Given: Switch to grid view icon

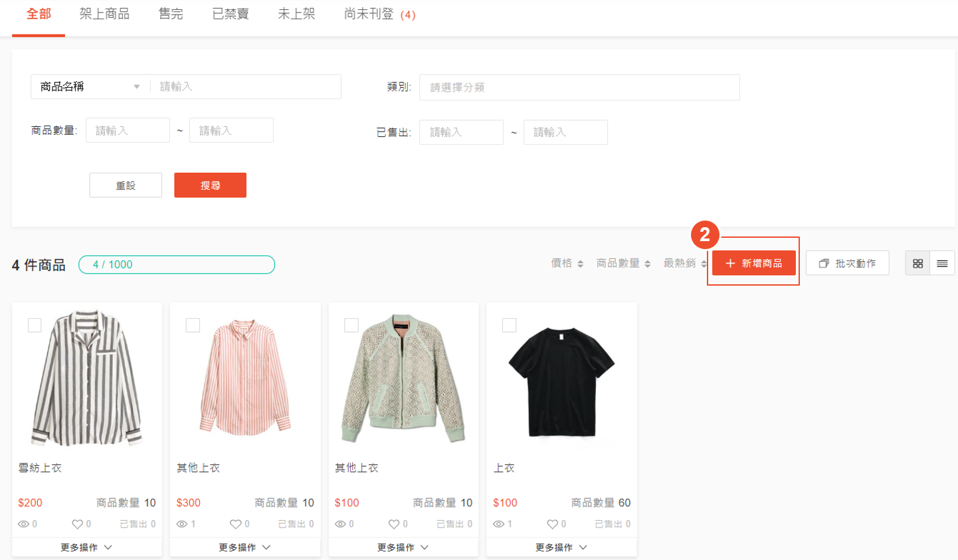Looking at the screenshot, I should pyautogui.click(x=917, y=264).
